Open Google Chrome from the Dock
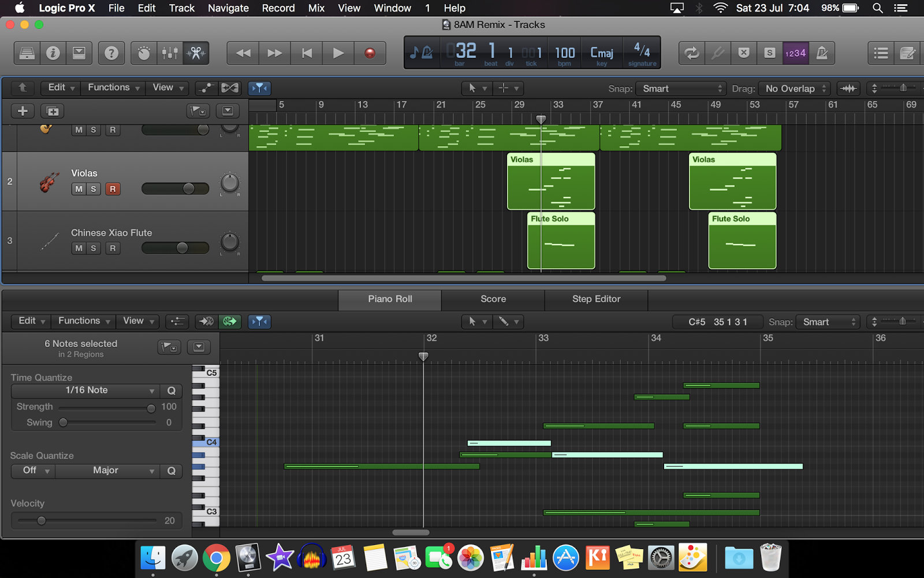 point(216,558)
